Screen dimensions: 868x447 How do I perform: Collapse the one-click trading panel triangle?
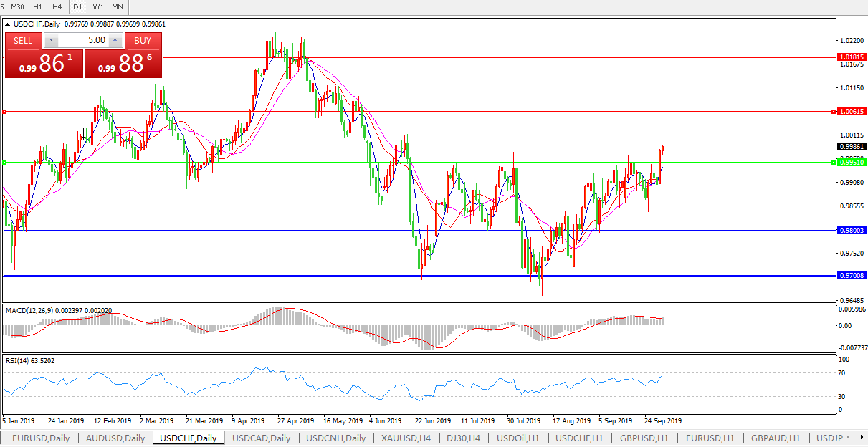click(x=8, y=24)
